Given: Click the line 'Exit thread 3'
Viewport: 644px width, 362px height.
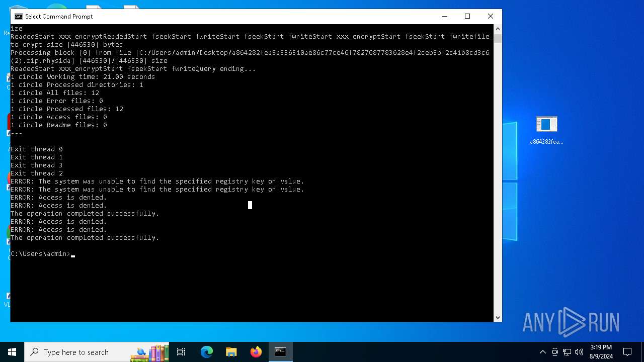Looking at the screenshot, I should (37, 165).
